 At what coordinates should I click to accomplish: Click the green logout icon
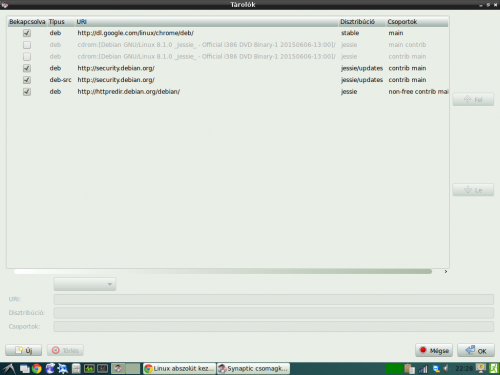tap(494, 368)
